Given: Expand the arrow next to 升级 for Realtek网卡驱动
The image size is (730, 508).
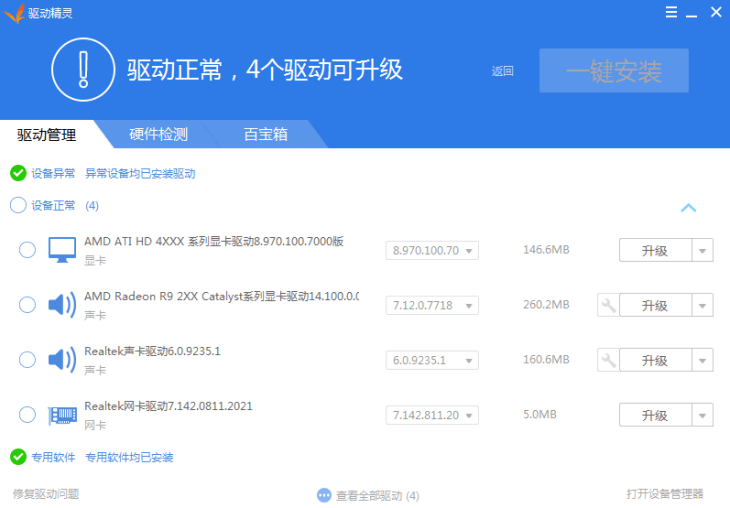Looking at the screenshot, I should point(702,415).
